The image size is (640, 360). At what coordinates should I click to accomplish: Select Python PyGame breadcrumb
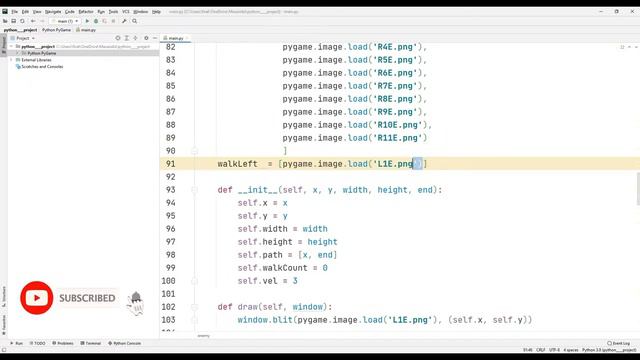[56, 30]
